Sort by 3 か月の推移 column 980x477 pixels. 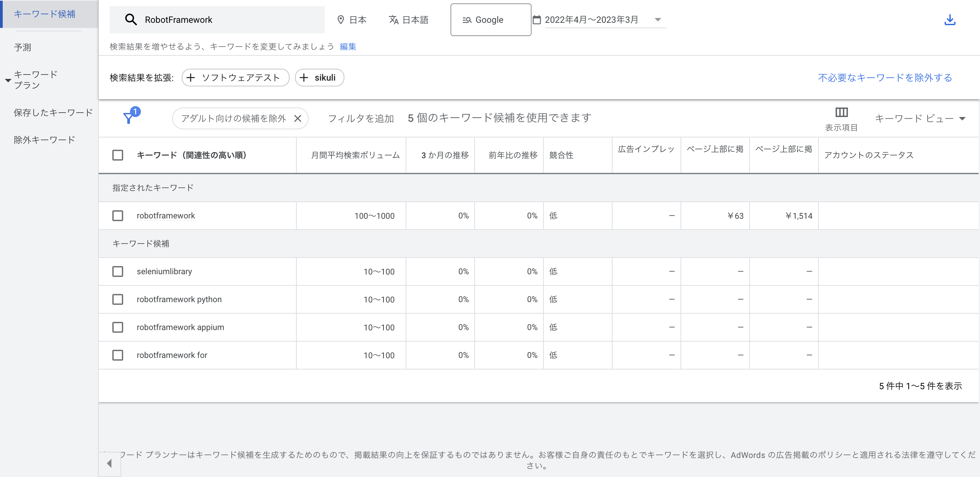point(445,155)
